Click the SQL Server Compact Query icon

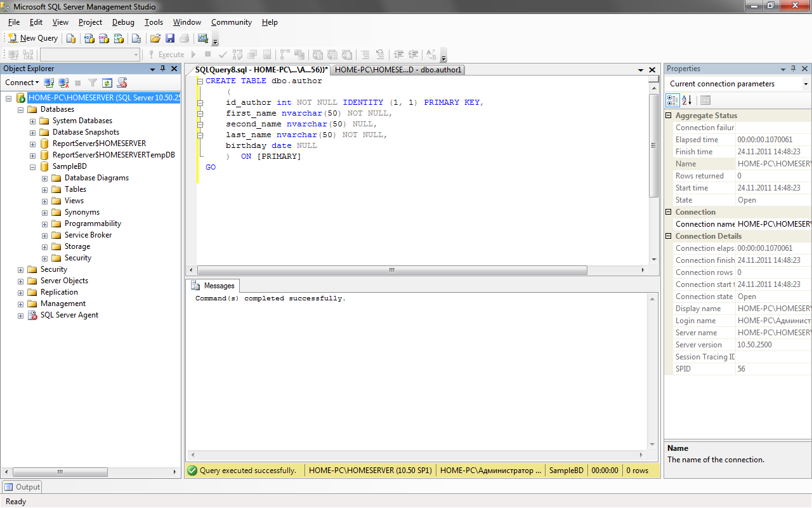pyautogui.click(x=136, y=38)
